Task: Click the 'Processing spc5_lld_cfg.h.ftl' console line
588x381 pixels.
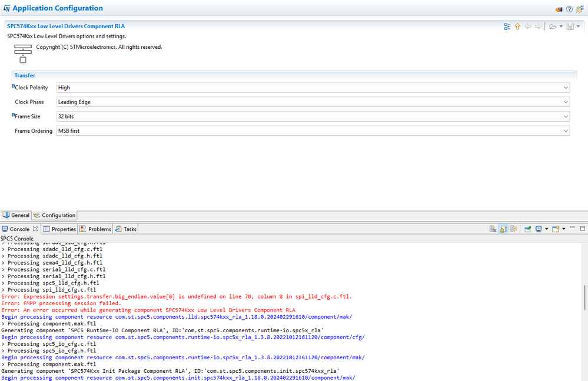Action: click(x=50, y=283)
